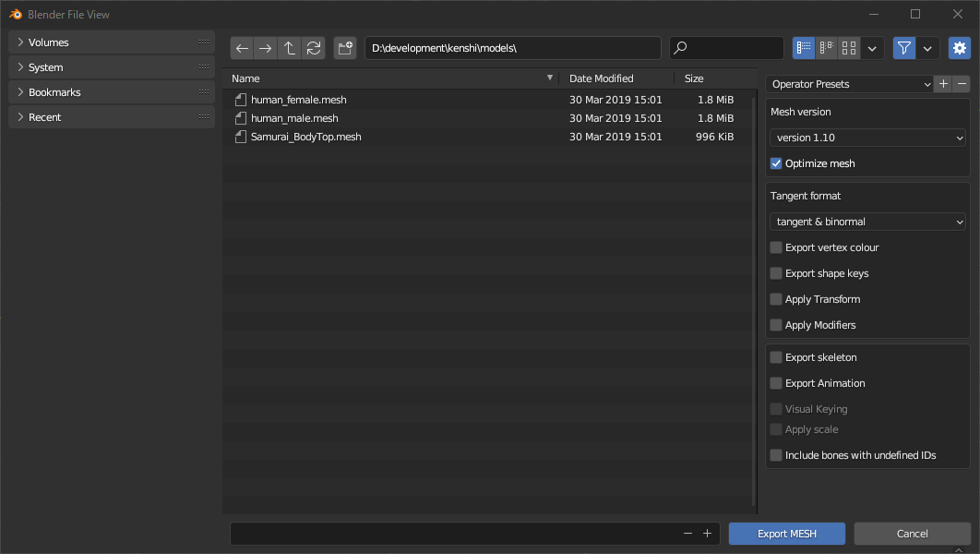
Task: Increment file name number with plus
Action: click(707, 534)
